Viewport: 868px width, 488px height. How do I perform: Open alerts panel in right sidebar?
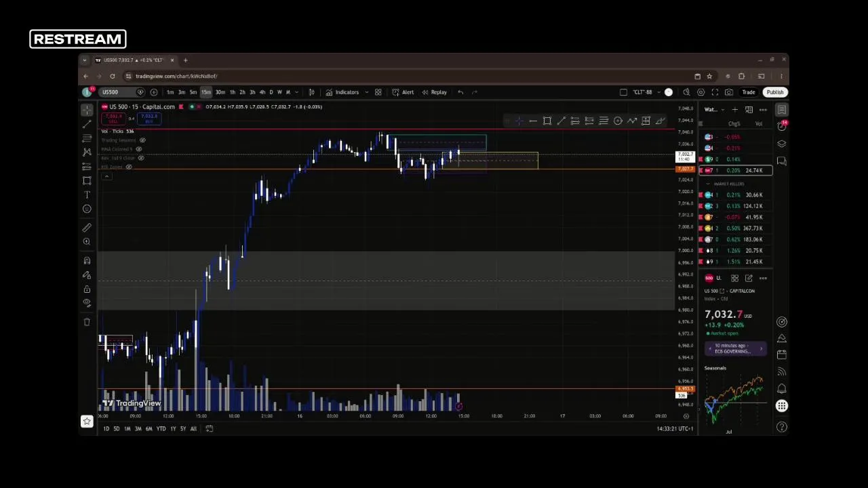point(782,126)
